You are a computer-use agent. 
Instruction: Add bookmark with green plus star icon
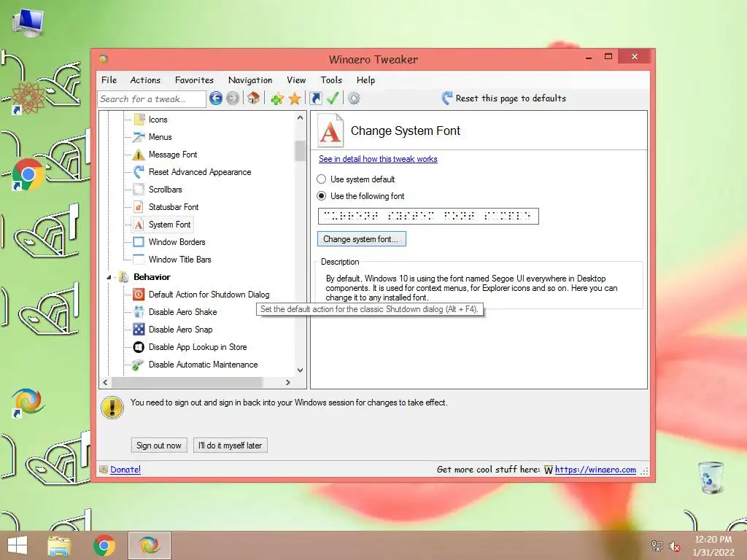tap(277, 98)
